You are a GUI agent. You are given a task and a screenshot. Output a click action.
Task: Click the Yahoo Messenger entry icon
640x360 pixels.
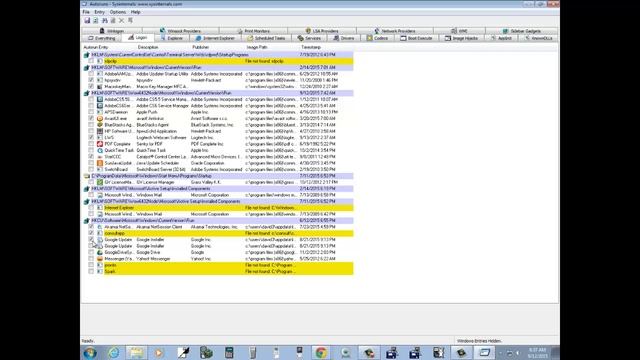tap(100, 259)
